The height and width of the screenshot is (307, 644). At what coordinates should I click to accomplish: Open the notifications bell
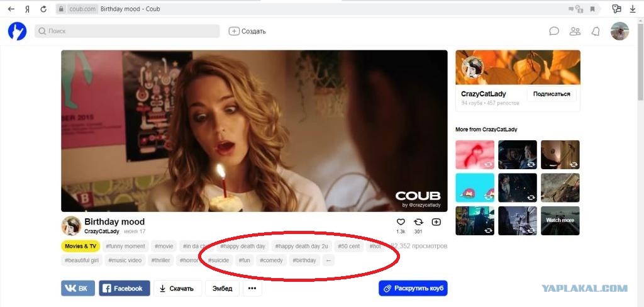pos(596,31)
